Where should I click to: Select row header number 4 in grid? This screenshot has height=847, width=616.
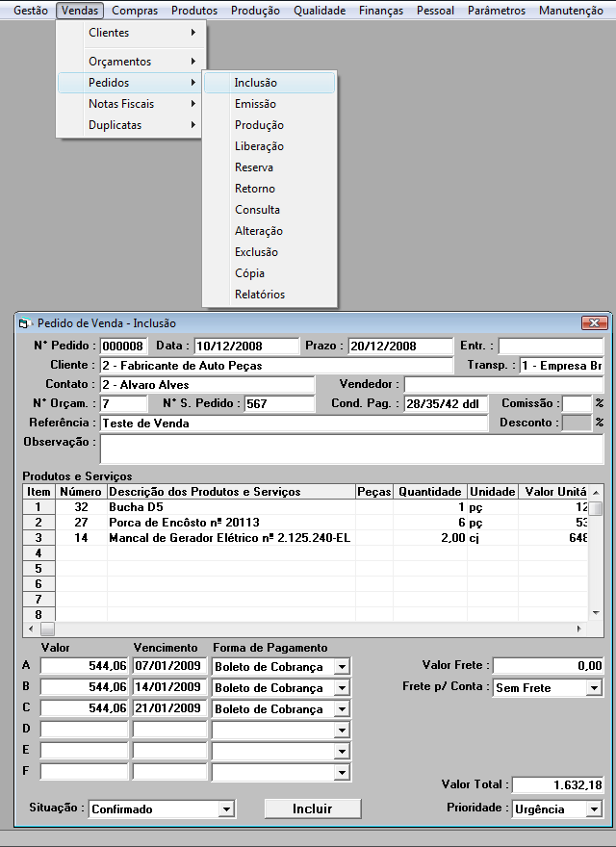point(38,553)
